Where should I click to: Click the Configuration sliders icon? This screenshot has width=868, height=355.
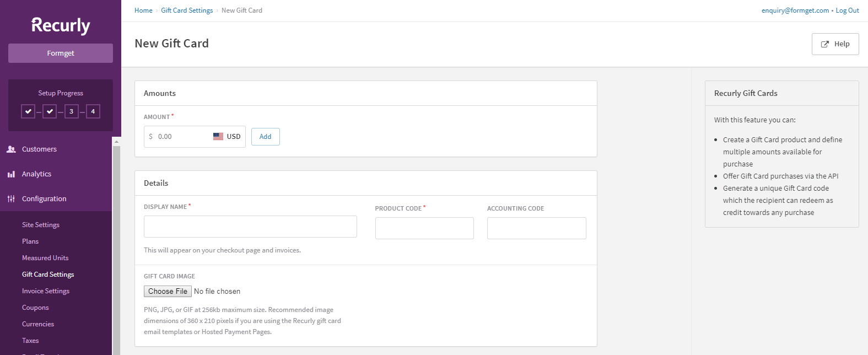pyautogui.click(x=11, y=199)
